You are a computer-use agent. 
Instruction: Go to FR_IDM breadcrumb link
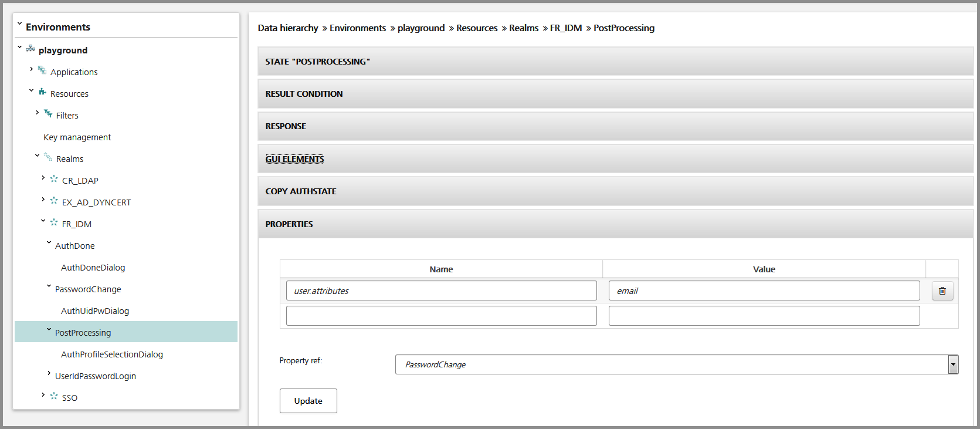566,28
